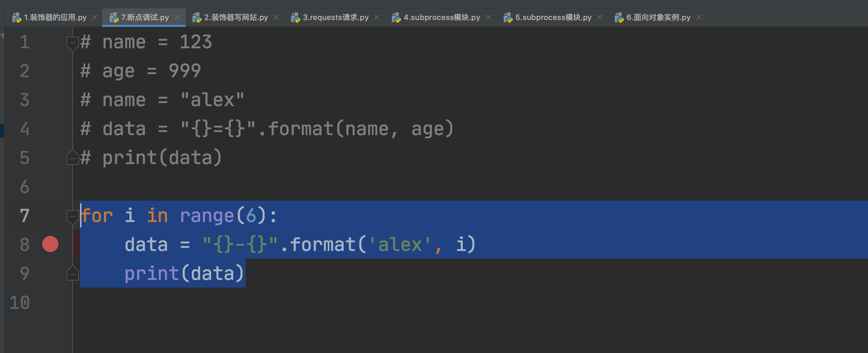The width and height of the screenshot is (868, 353).
Task: Click the commented text 'age = 999'
Action: pyautogui.click(x=152, y=71)
